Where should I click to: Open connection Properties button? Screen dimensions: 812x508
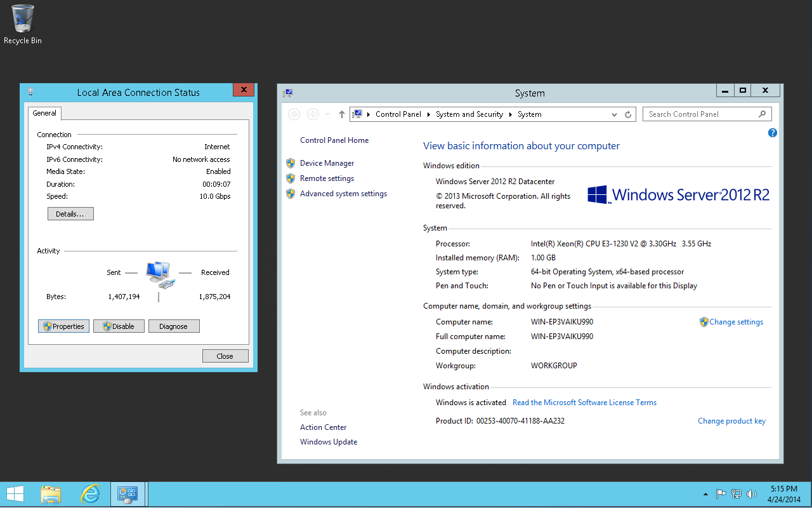point(63,326)
